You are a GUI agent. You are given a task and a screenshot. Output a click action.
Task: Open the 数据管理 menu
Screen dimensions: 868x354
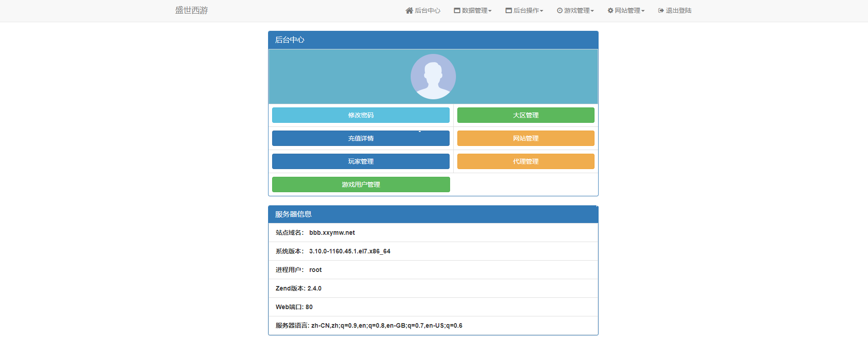[x=473, y=10]
